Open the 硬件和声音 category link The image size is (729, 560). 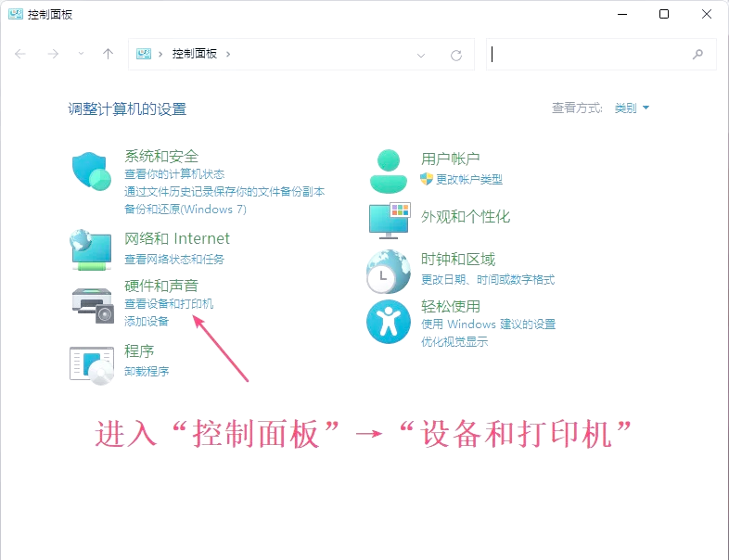coord(161,286)
